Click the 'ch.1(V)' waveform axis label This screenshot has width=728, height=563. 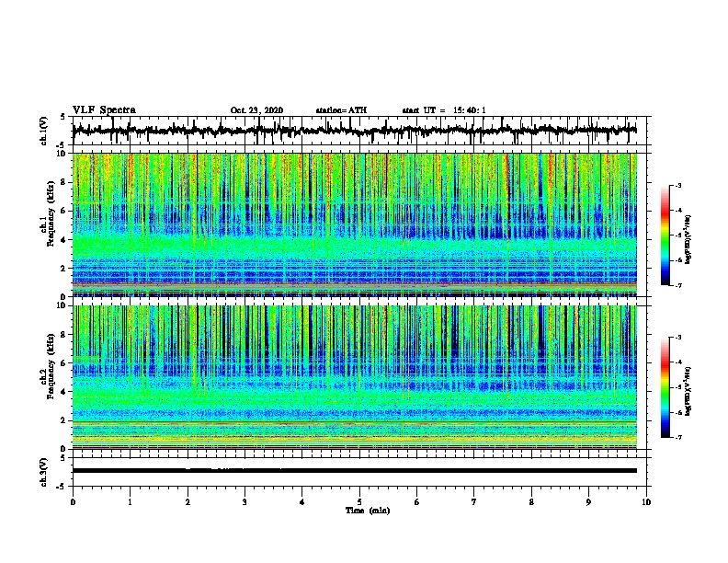click(44, 131)
